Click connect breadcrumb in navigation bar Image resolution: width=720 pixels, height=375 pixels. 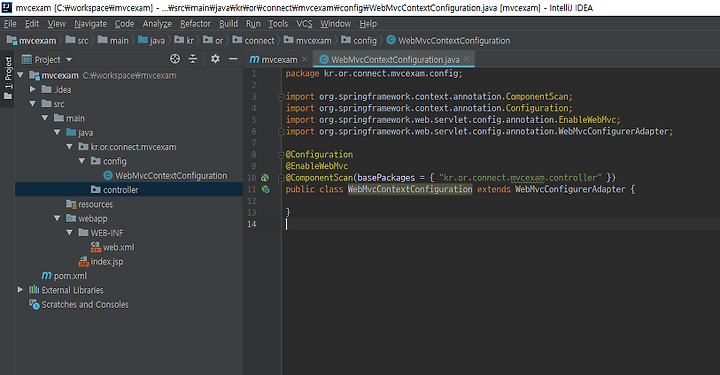(253, 40)
